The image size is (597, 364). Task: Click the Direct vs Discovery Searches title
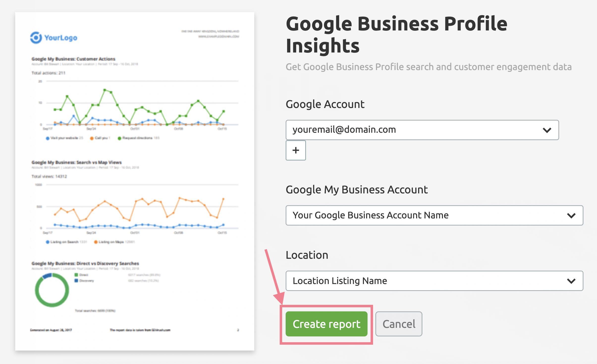tap(85, 263)
